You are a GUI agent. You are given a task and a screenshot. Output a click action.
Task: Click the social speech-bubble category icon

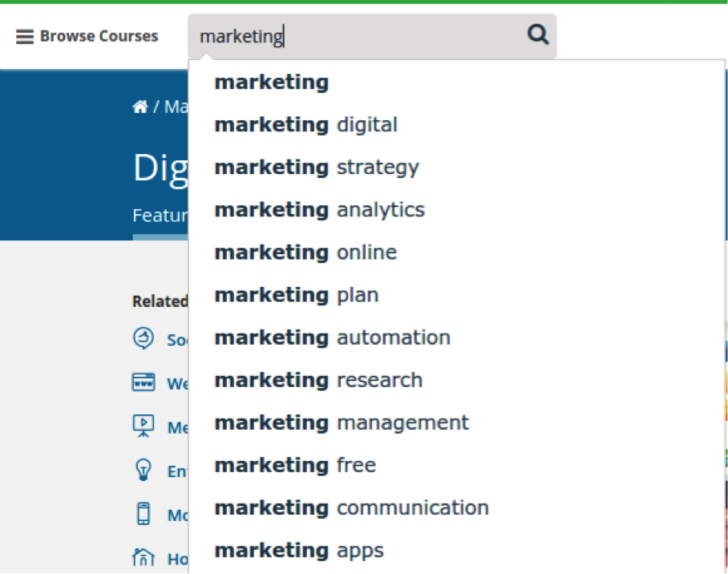coord(143,339)
